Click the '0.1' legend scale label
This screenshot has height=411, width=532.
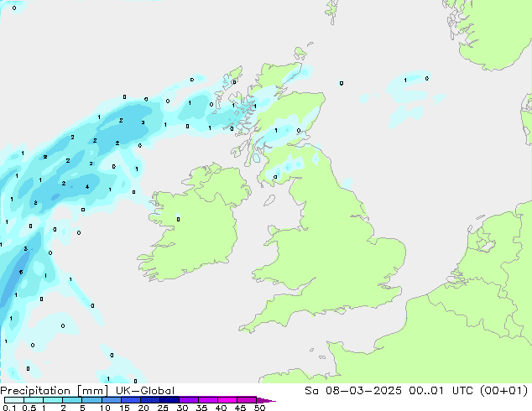pyautogui.click(x=9, y=408)
